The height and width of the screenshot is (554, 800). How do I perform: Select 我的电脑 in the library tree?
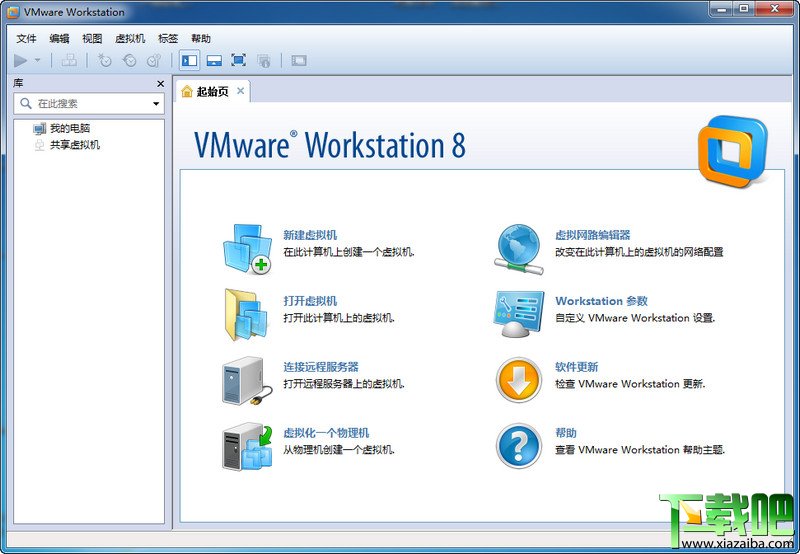pos(69,128)
